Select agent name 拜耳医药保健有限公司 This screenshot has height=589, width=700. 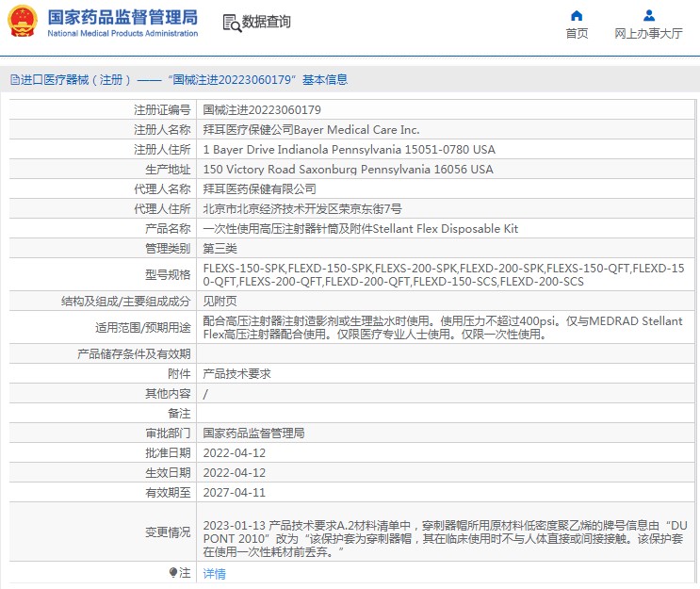259,188
